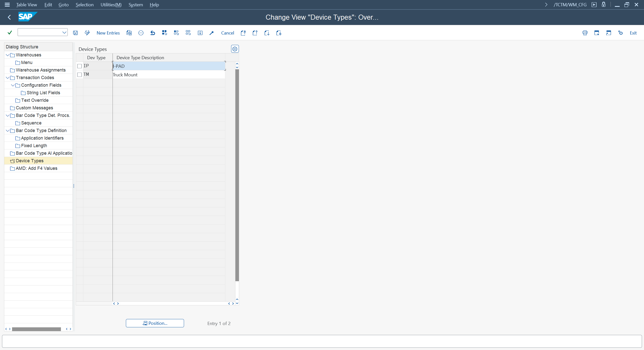
Task: Click the green checkmark Enter icon
Action: (x=10, y=33)
